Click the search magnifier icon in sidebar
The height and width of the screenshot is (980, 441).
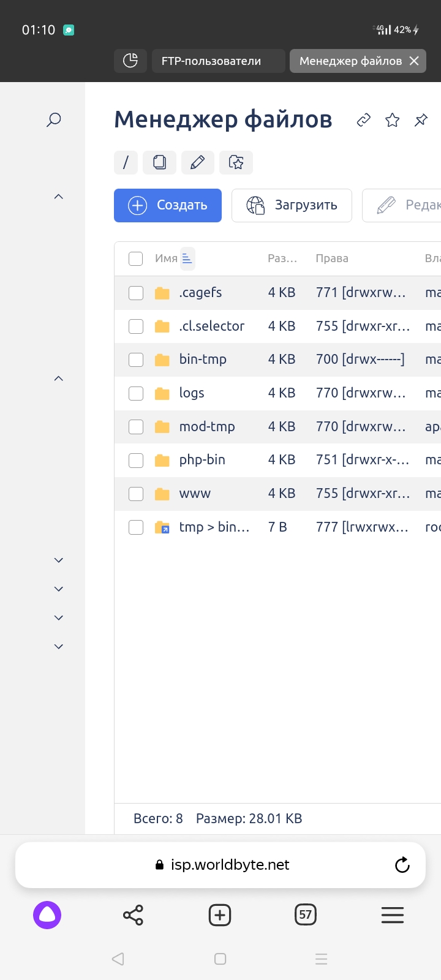tap(54, 119)
